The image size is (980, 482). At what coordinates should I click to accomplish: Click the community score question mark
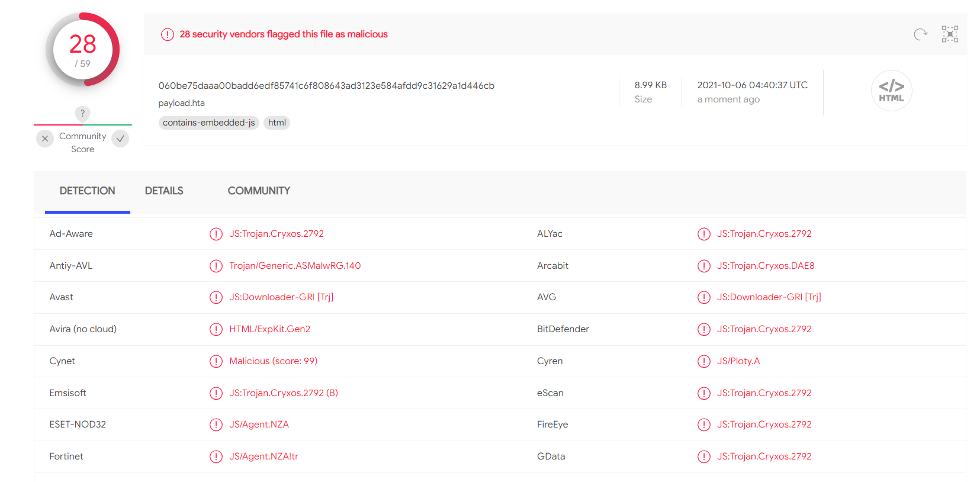pos(82,113)
